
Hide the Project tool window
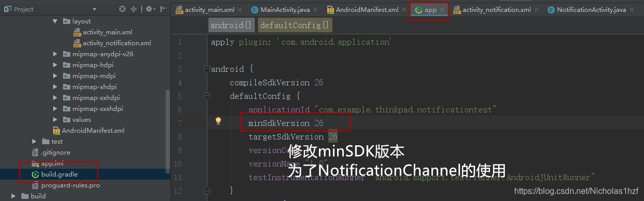pos(164,9)
